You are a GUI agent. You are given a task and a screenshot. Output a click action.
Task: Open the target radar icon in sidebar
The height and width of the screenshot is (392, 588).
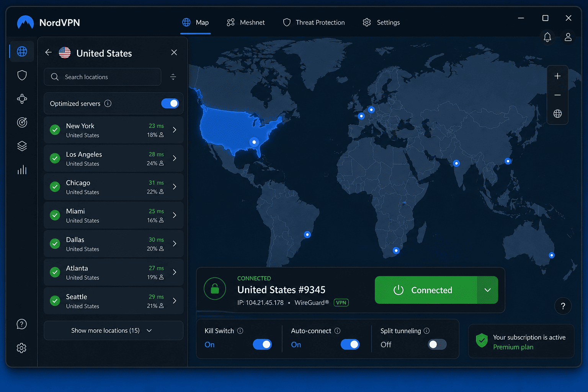click(x=22, y=122)
